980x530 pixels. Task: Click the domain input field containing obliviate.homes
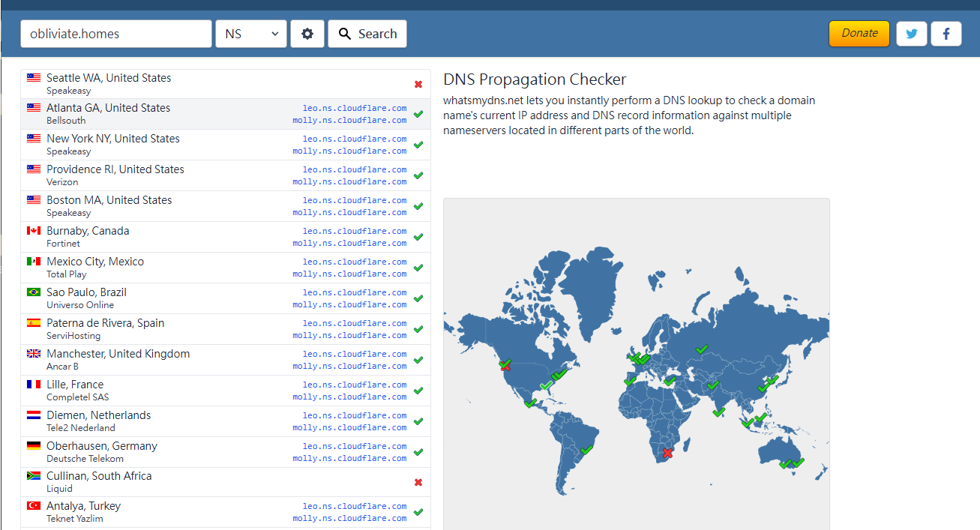(x=116, y=34)
